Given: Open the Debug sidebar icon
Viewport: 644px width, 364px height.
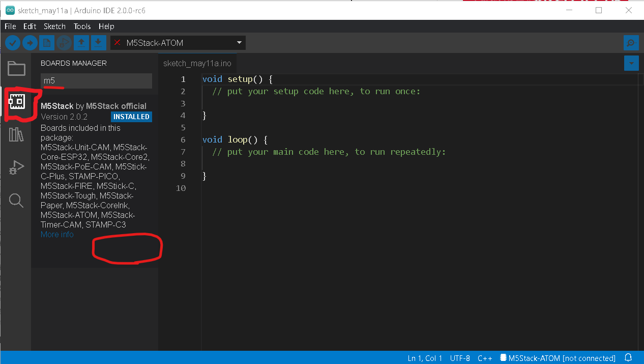Looking at the screenshot, I should 16,167.
